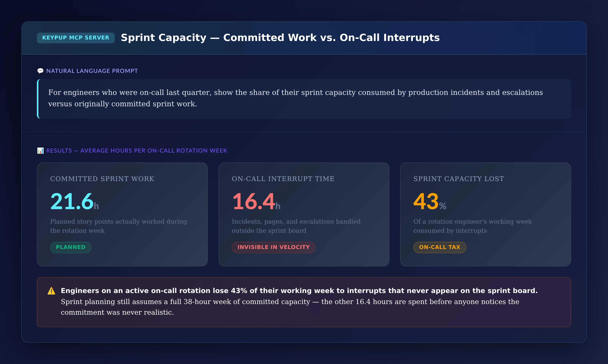Click the RESULTS — AVERAGE HOURS heading

pos(137,151)
